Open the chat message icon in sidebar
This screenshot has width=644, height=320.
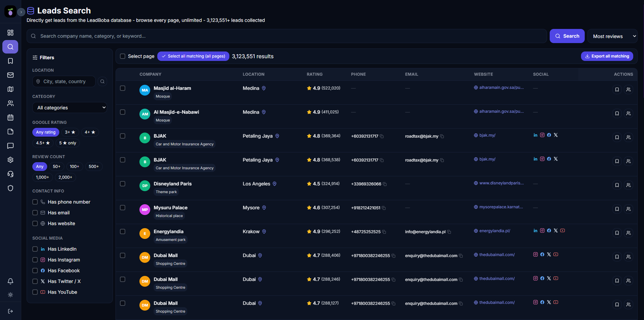point(10,146)
